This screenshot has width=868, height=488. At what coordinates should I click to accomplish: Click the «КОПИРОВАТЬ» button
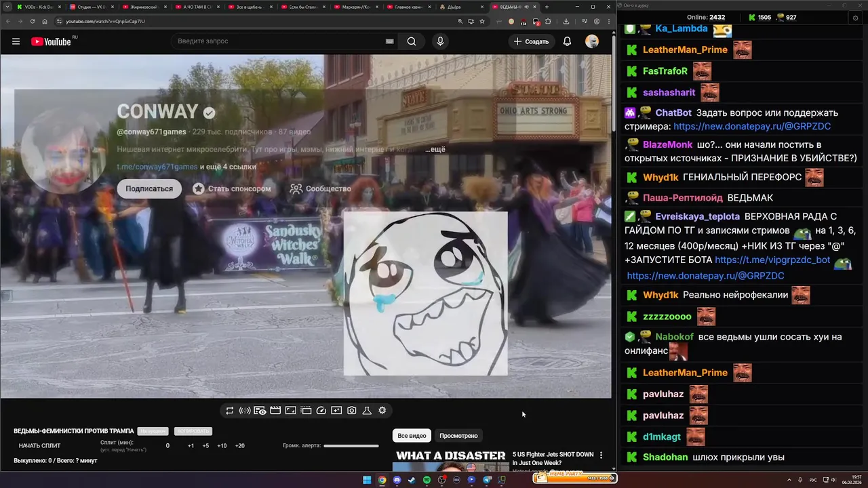pos(193,431)
